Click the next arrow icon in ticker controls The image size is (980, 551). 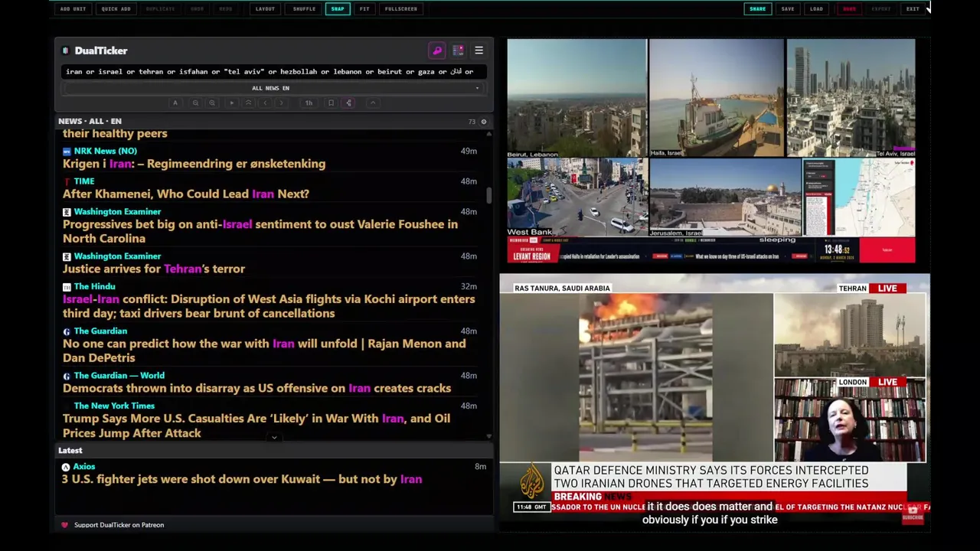282,103
